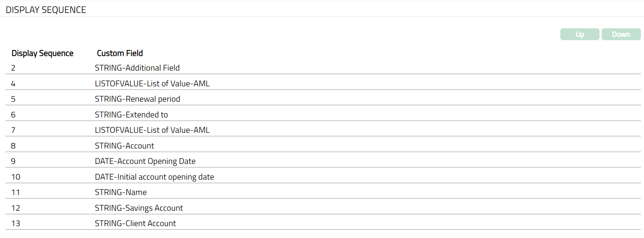Choose DATE-Initial account opening date entry
Image resolution: width=644 pixels, height=238 pixels.
(154, 177)
